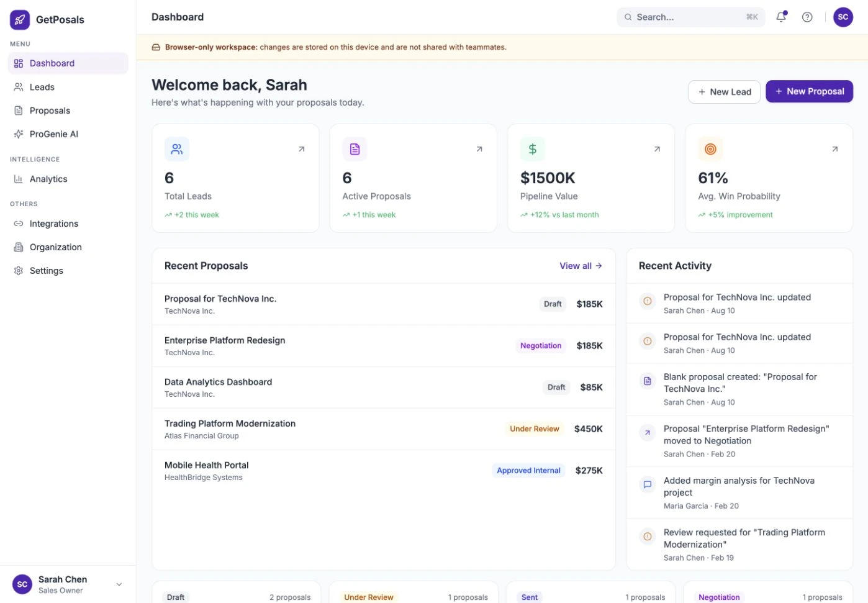Click the browser-only workspace banner icon
Viewport: 868px width, 603px height.
[156, 47]
